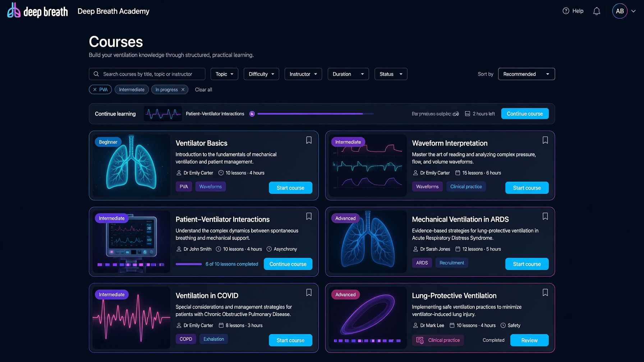Image resolution: width=644 pixels, height=362 pixels.
Task: Click instructor icon beside Dr Mark Lee
Action: click(415, 325)
